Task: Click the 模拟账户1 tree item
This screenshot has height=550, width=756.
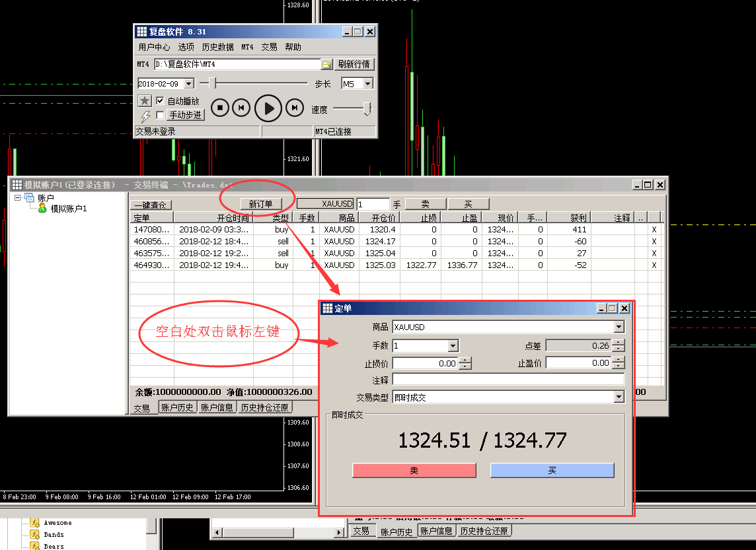Action: click(69, 209)
